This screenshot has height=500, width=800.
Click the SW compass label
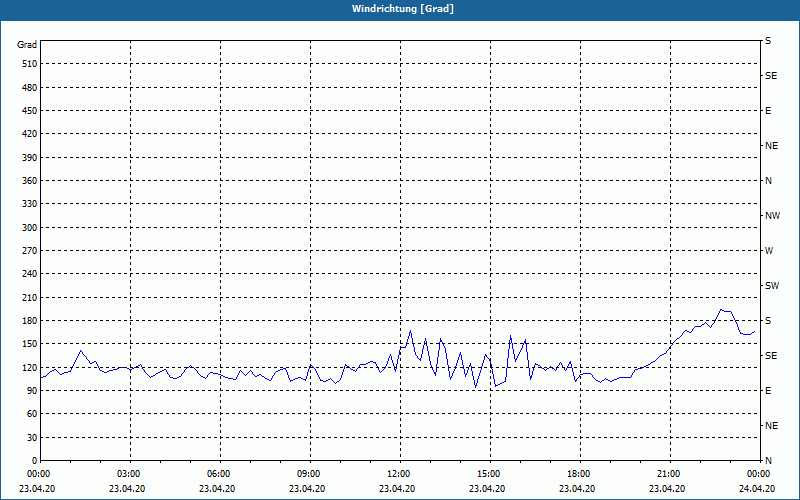(x=772, y=286)
